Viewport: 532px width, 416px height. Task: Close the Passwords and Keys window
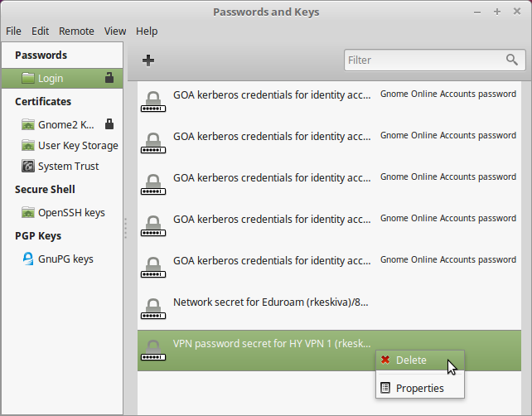click(517, 12)
